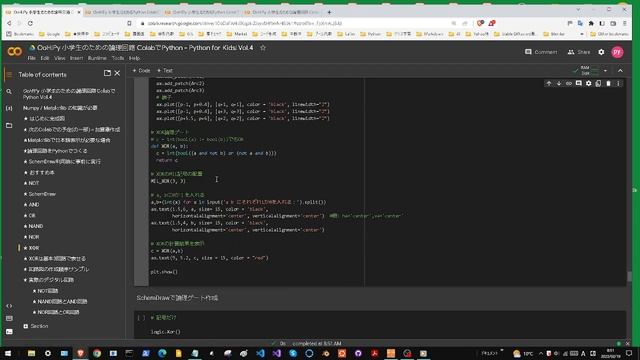
Task: Mirror the cell in a tab
Action: (598, 83)
